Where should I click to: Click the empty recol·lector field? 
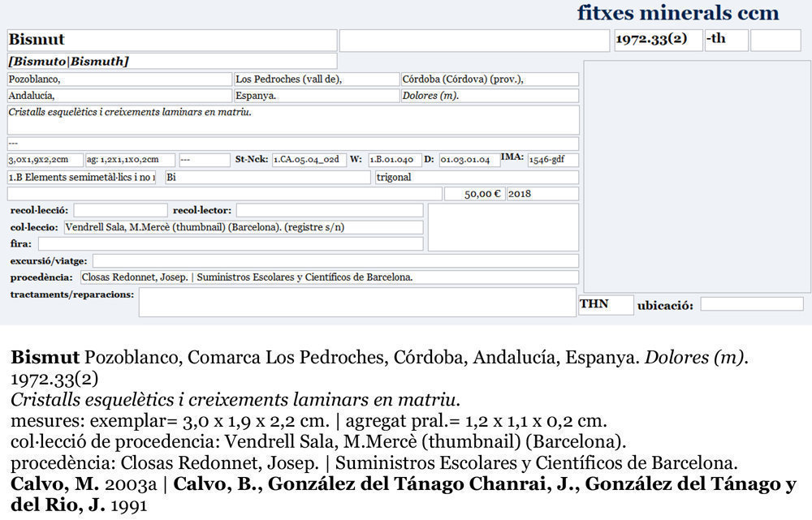tap(329, 211)
